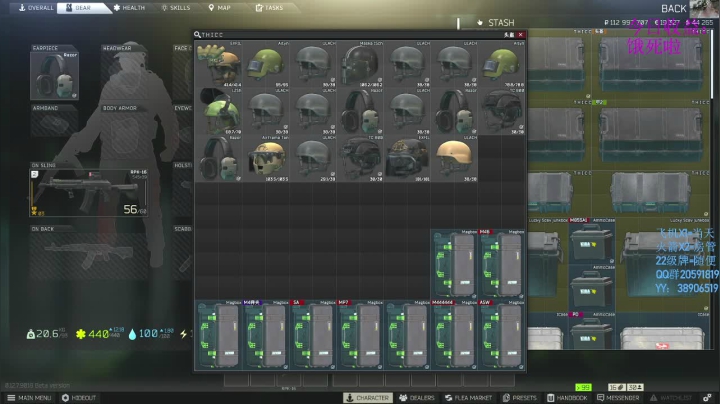Click the rouble balance at top right

[626, 22]
